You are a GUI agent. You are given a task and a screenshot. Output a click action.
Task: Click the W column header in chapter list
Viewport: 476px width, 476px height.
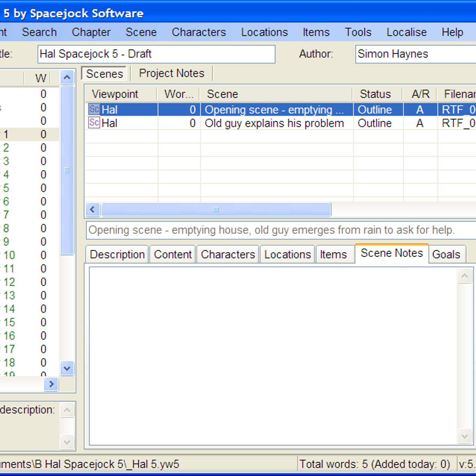click(37, 78)
